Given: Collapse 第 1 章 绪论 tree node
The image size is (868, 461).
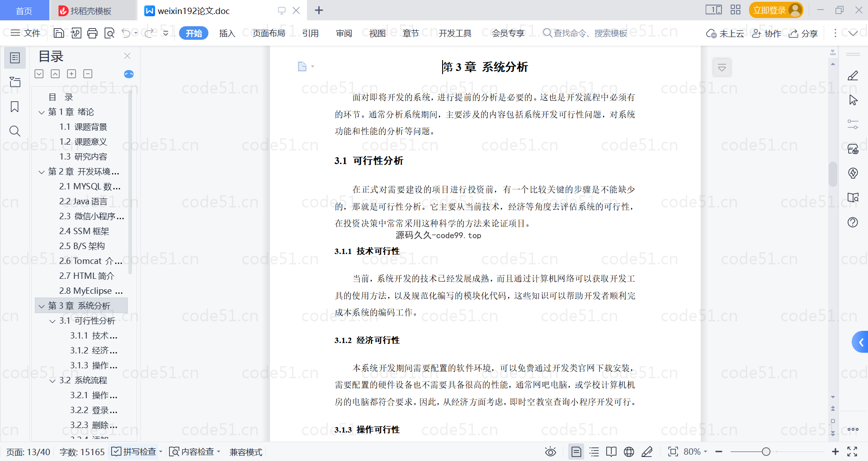Looking at the screenshot, I should click(42, 112).
